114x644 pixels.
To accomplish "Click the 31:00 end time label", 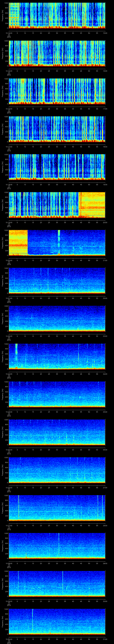I will tap(105, 639).
